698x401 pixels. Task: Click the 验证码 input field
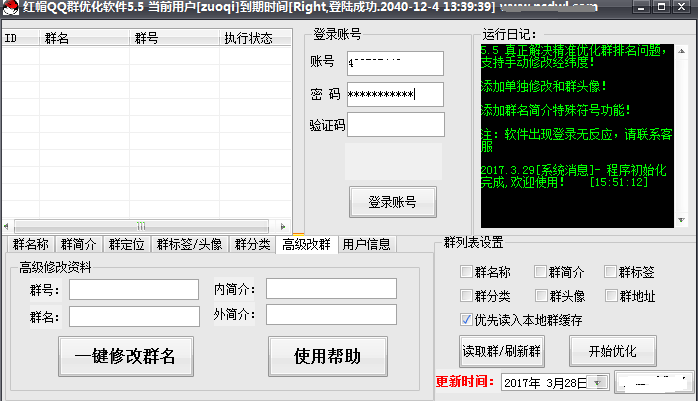(x=396, y=125)
